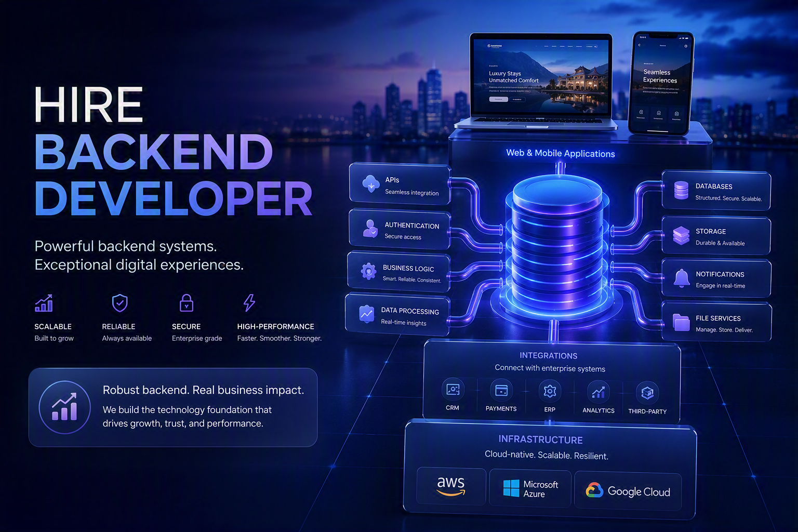Viewport: 798px width, 532px height.
Task: Select the Reliable shield checkmark icon
Action: 120,303
